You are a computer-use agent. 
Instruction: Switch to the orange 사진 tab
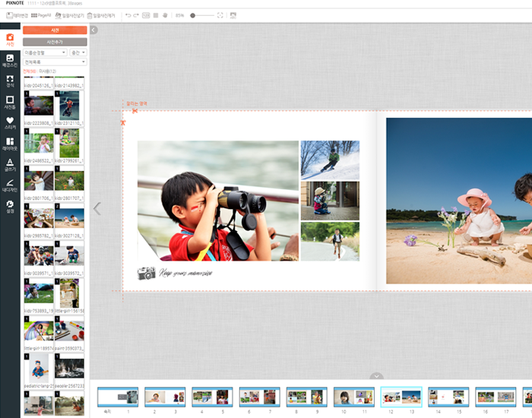tap(55, 30)
